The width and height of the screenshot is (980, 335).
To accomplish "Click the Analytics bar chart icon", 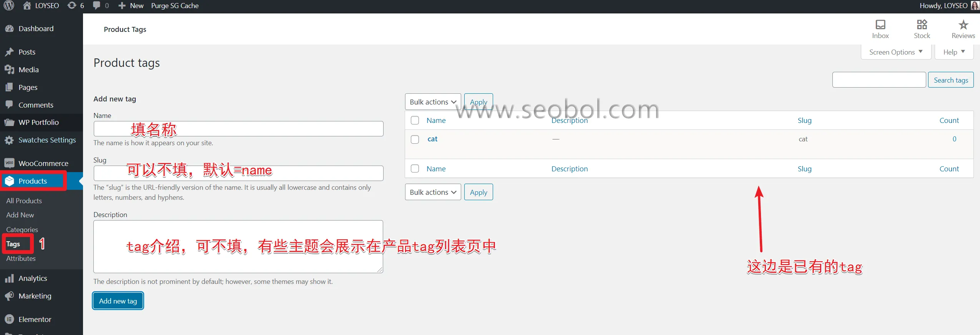I will click(9, 278).
